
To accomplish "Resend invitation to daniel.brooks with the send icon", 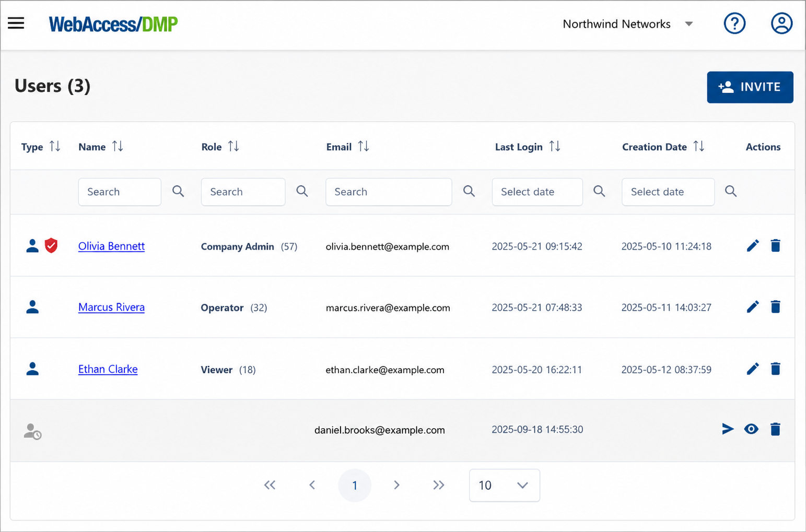I will [x=728, y=429].
